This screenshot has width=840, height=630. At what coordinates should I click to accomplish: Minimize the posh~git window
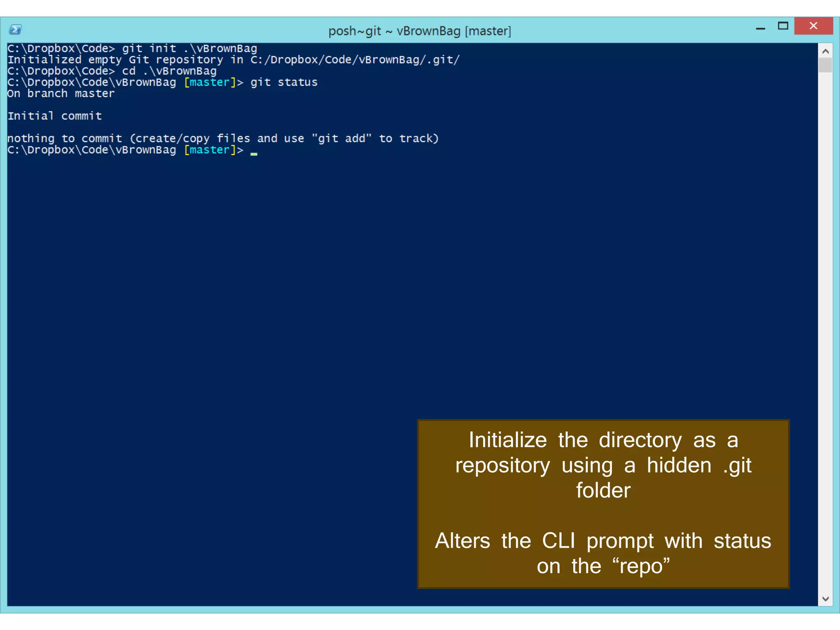760,27
